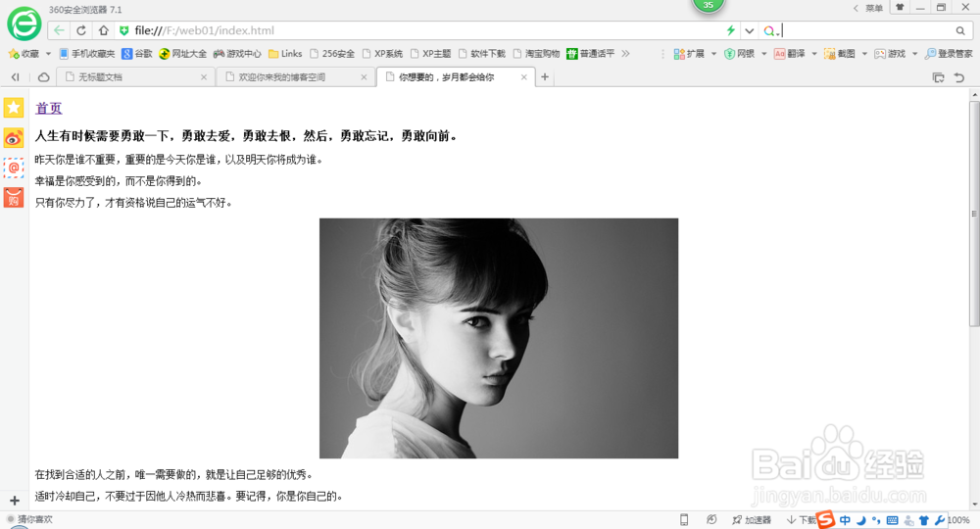The height and width of the screenshot is (529, 980).
Task: Click the green lightning speed-mode icon
Action: [x=730, y=30]
